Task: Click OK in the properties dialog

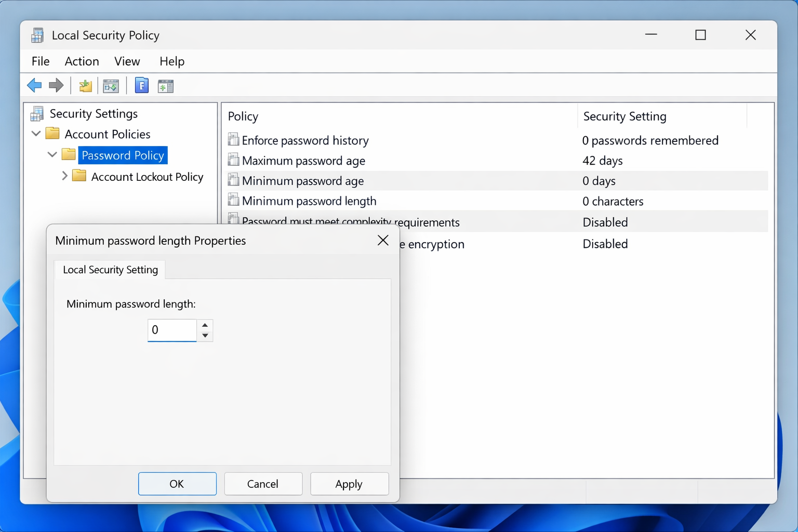Action: tap(177, 484)
